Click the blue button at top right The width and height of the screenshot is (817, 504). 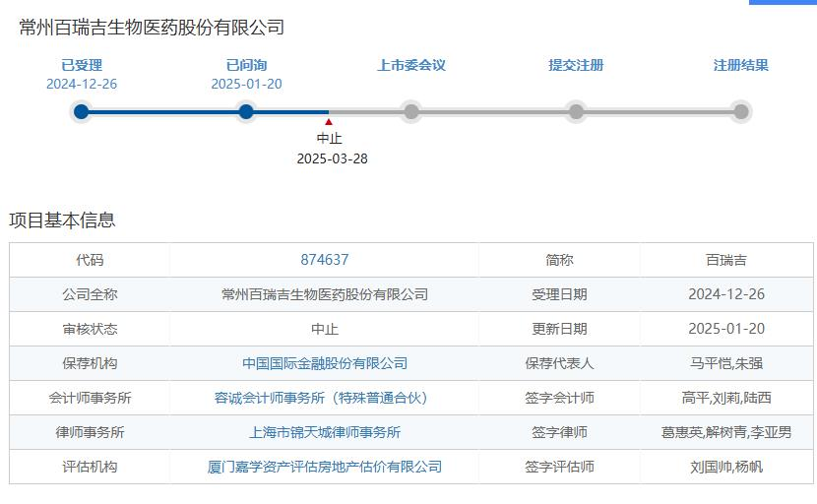coord(783,3)
